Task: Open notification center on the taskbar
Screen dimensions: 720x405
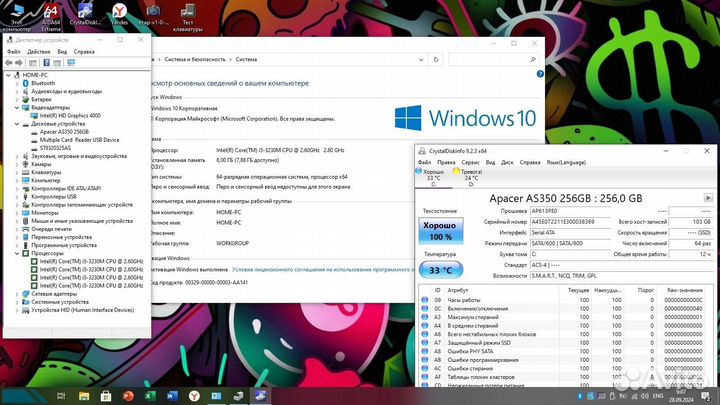Action: 706,396
